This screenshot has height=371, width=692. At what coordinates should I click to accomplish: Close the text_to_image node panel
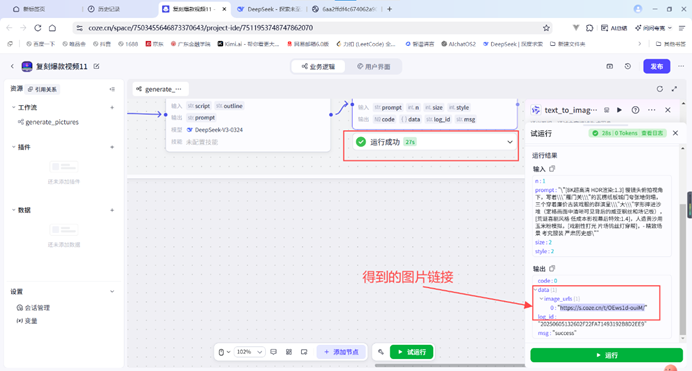[x=668, y=110]
